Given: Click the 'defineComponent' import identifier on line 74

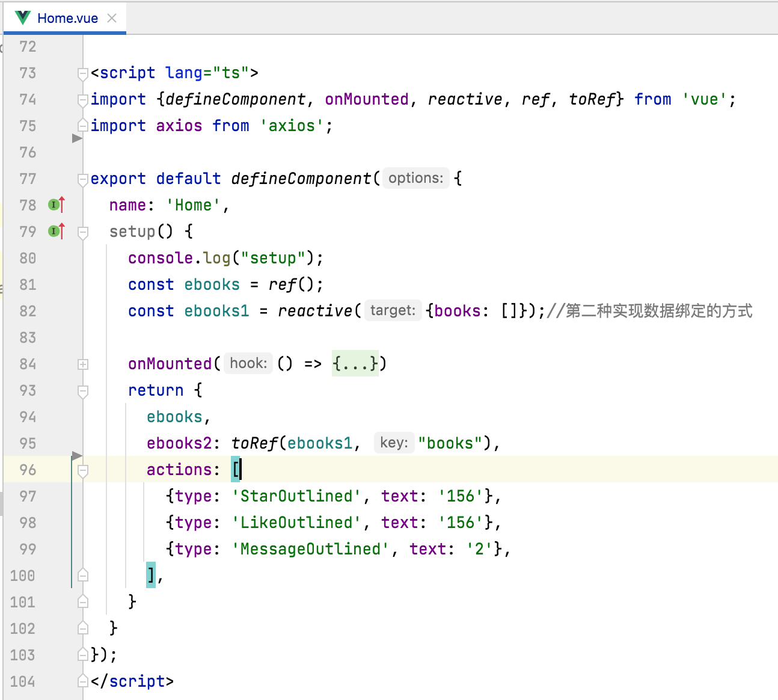Looking at the screenshot, I should coord(236,99).
